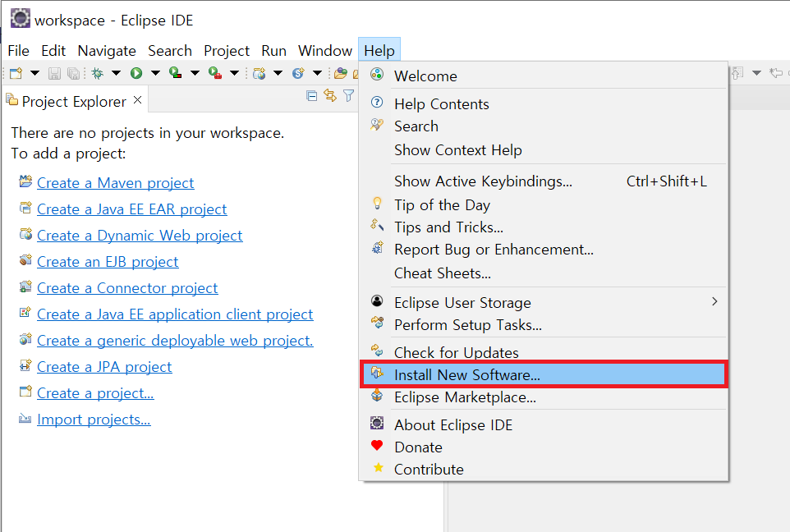Click the External Tools run icon with toolbox
Viewport: 790px width, 532px height.
point(215,73)
